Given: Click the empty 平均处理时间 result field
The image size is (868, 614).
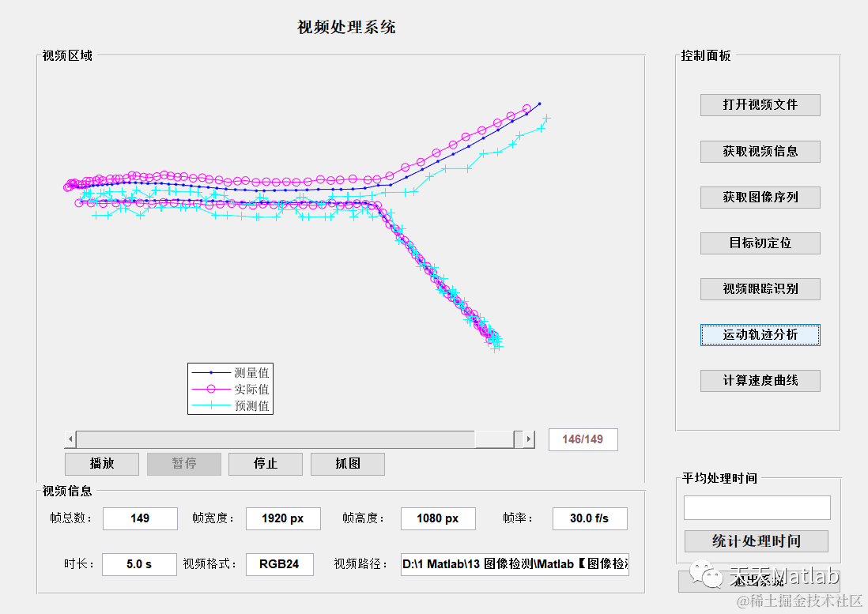Looking at the screenshot, I should tap(757, 508).
